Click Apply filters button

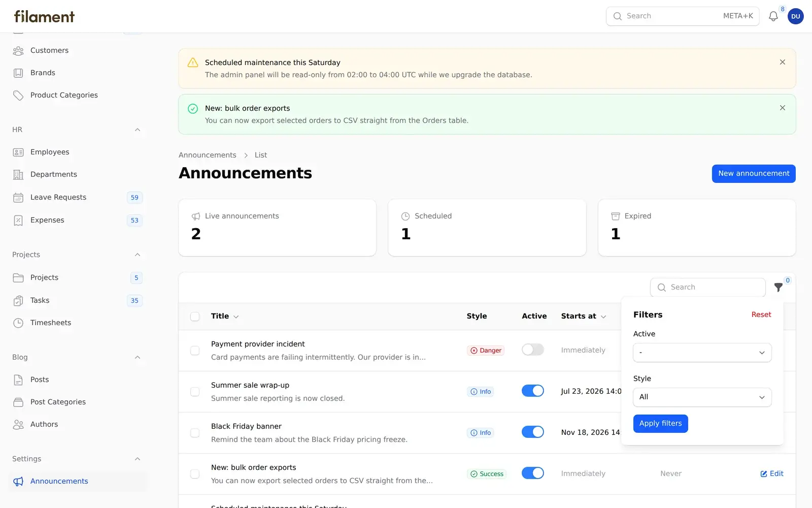point(661,424)
